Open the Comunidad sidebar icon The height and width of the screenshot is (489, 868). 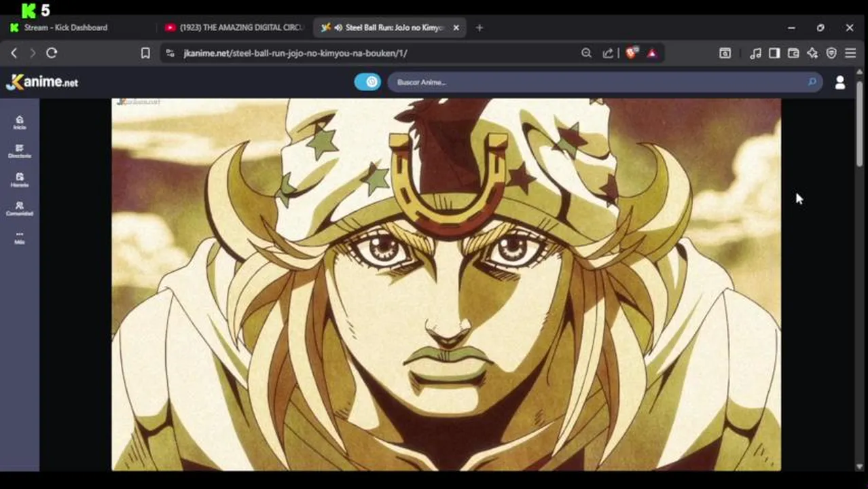pos(19,209)
